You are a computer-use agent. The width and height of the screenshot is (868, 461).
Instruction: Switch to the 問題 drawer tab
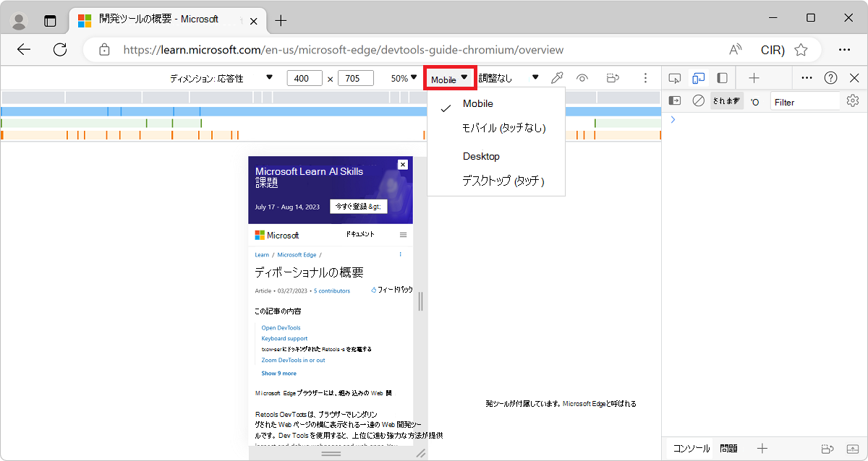pyautogui.click(x=728, y=449)
